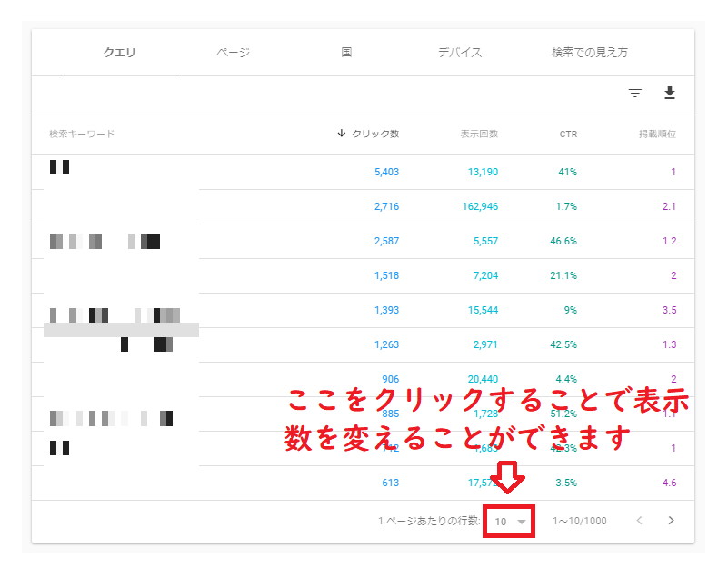Sort by 検索キーワード column header
This screenshot has height=578, width=728.
82,134
